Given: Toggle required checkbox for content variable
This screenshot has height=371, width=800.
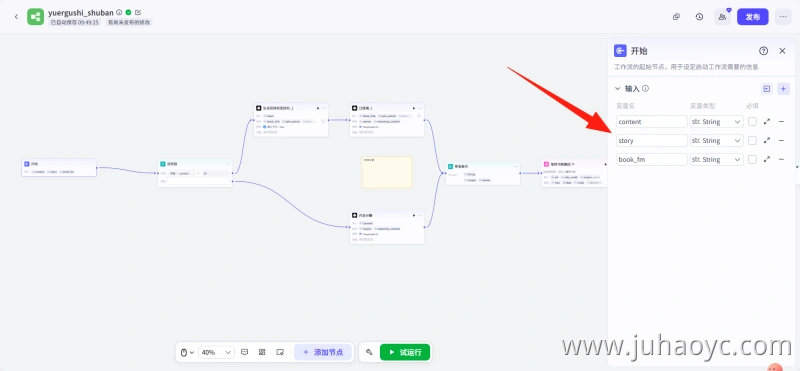Looking at the screenshot, I should (x=752, y=121).
